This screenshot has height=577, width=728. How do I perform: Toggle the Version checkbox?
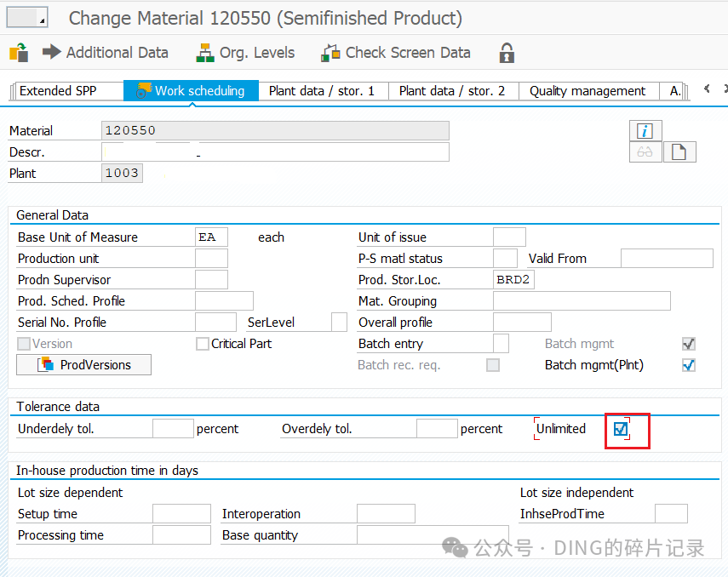[x=24, y=344]
